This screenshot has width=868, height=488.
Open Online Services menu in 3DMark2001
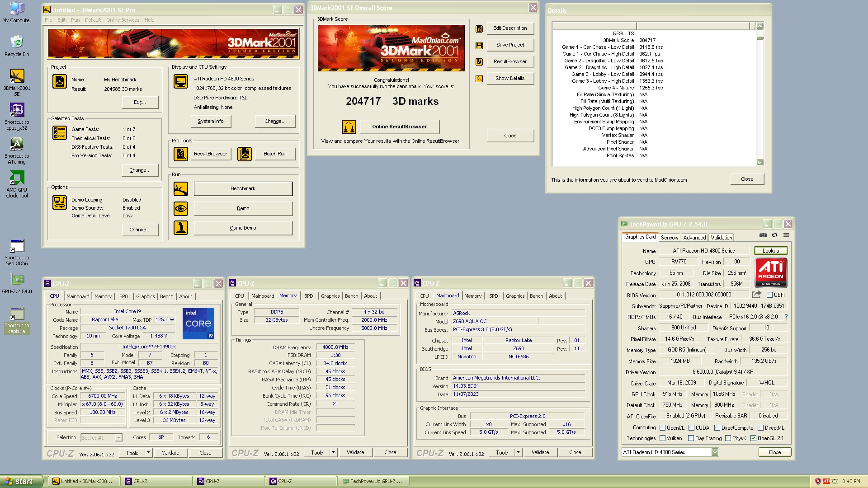click(123, 20)
